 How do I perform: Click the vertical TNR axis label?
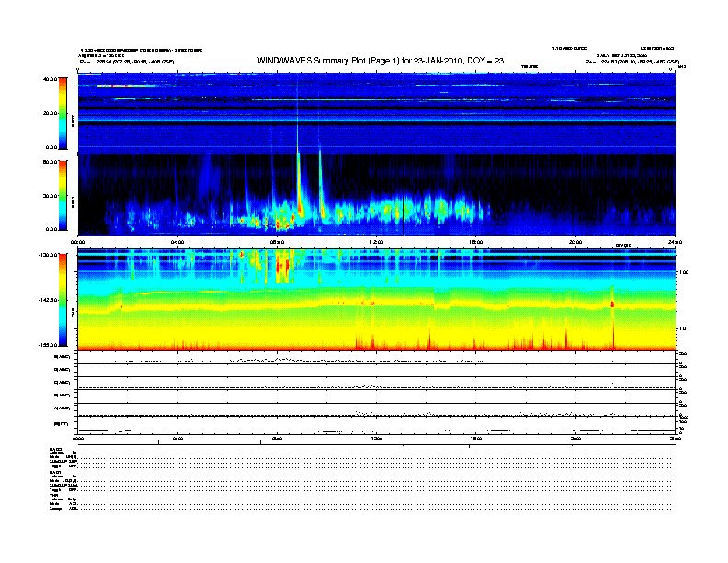pyautogui.click(x=73, y=314)
